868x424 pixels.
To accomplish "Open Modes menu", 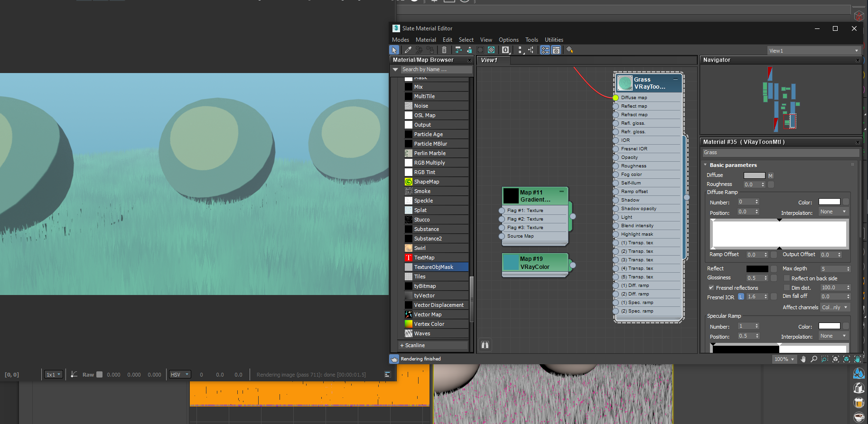I will pos(401,40).
